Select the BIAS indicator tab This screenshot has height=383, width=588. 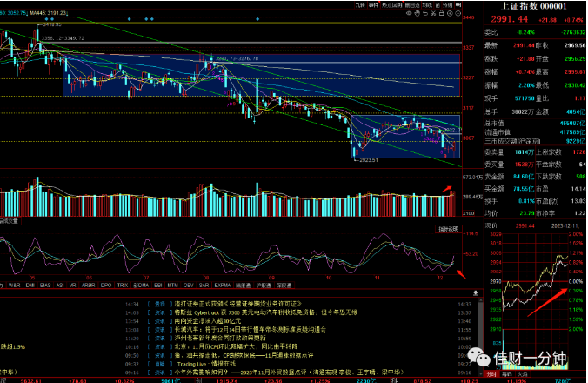tap(45, 286)
